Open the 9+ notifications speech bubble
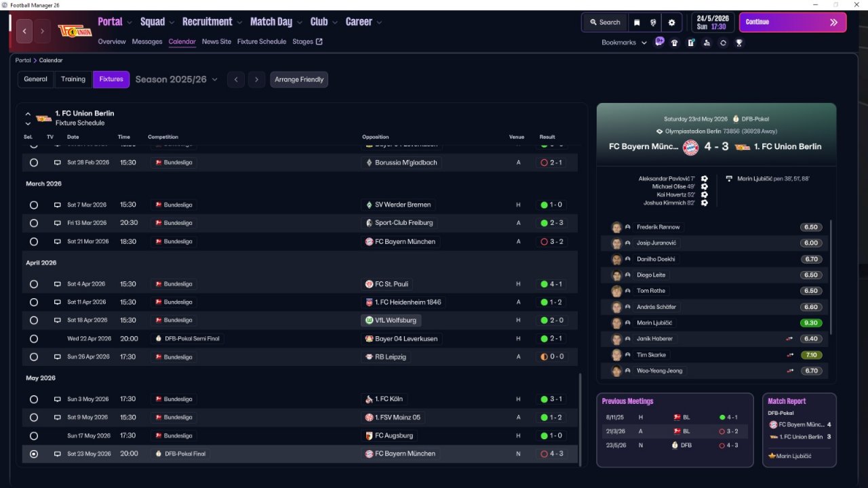This screenshot has width=868, height=488. pos(659,41)
